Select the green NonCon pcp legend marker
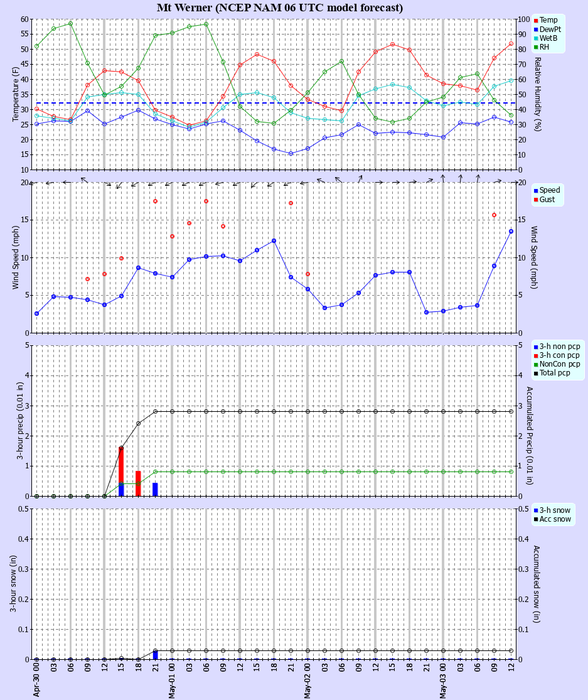The image size is (588, 700). click(535, 363)
